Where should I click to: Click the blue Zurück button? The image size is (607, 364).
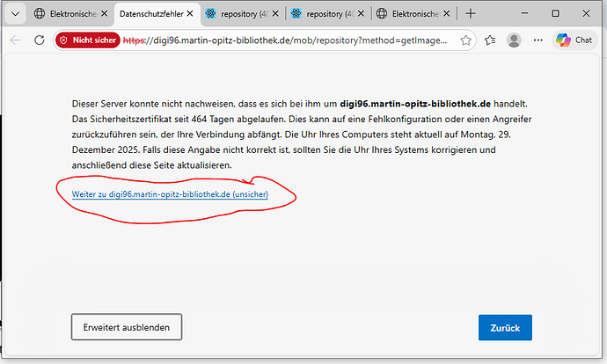(505, 328)
